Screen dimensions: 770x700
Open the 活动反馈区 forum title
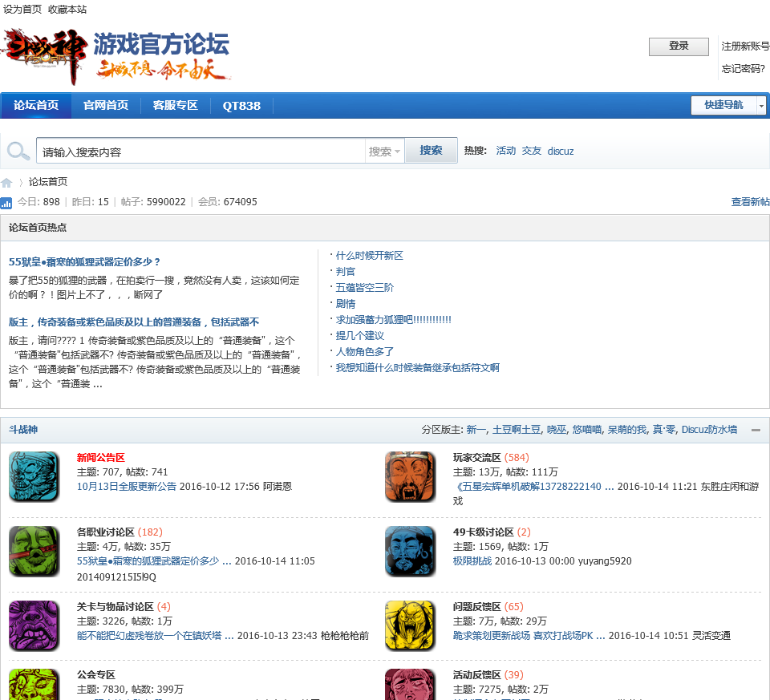(x=476, y=675)
